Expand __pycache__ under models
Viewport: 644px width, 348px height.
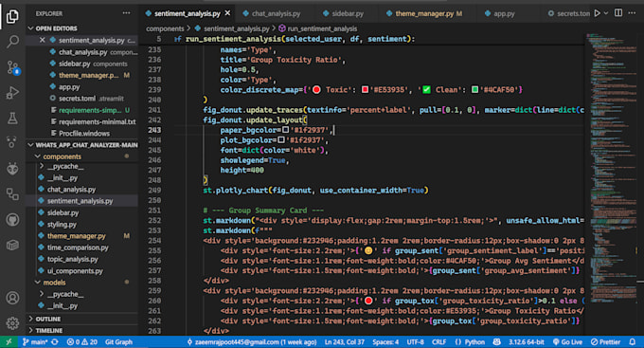click(x=42, y=294)
